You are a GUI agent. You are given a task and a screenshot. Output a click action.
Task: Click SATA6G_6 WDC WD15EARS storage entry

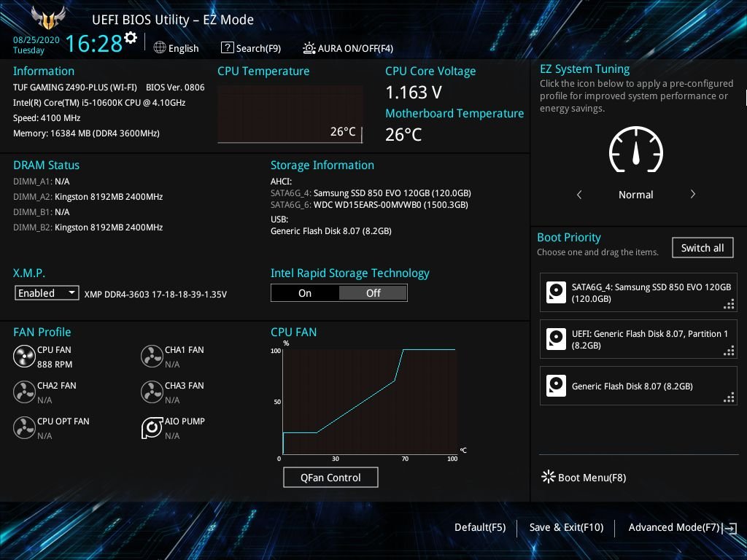pyautogui.click(x=369, y=205)
